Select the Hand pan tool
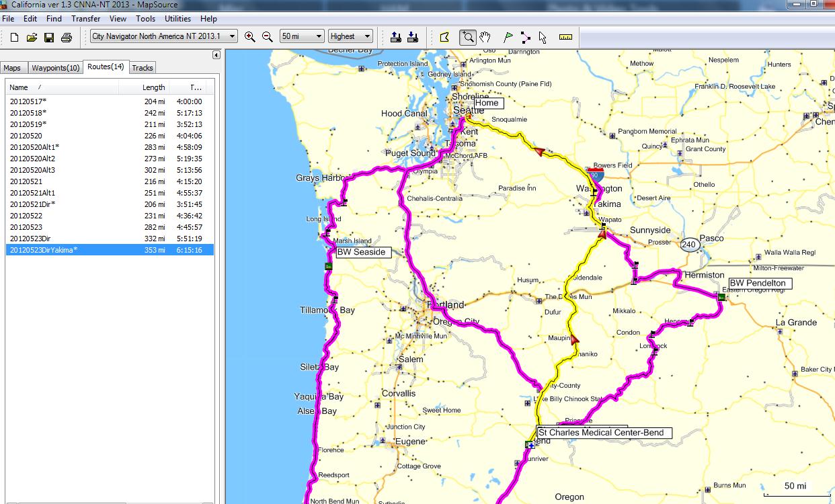The image size is (835, 504). [485, 37]
